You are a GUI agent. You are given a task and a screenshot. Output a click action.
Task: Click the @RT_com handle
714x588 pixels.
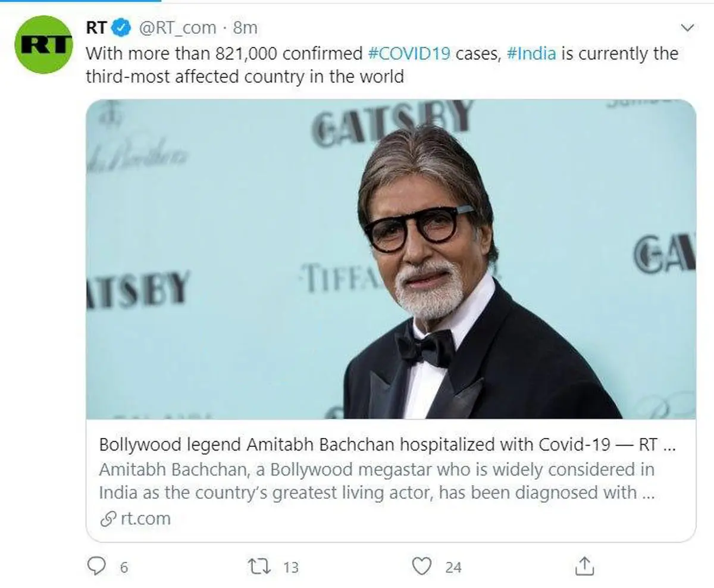click(177, 27)
